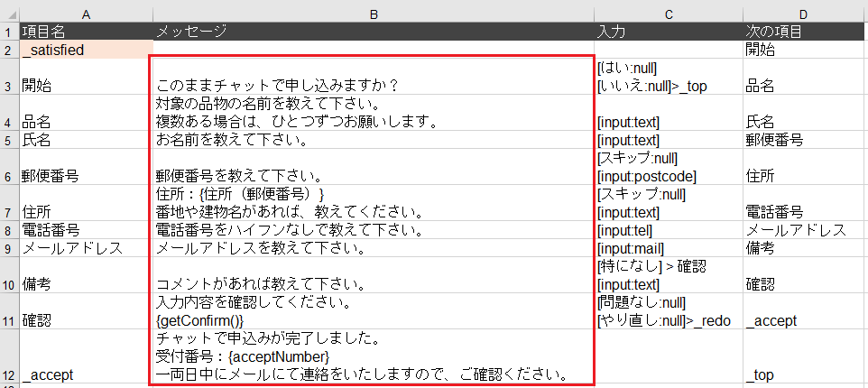Select cell _accept in column A
Image resolution: width=868 pixels, height=388 pixels.
[x=86, y=357]
